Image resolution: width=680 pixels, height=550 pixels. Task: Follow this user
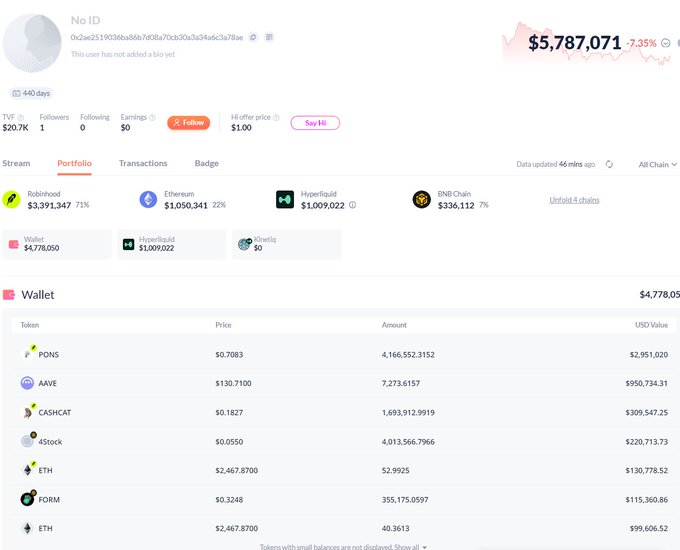click(x=189, y=123)
